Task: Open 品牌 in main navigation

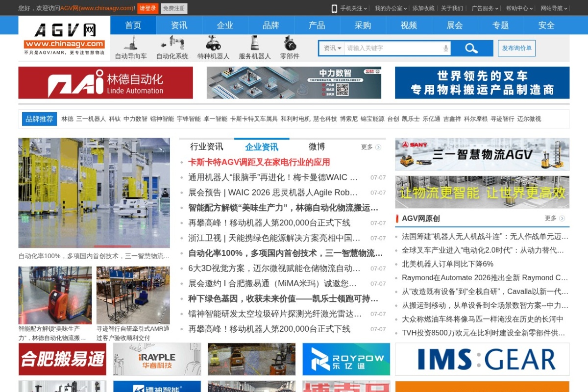Action: [271, 25]
